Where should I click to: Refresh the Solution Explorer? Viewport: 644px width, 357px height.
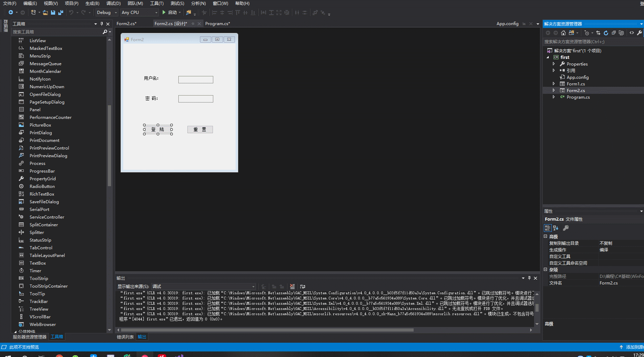point(606,32)
